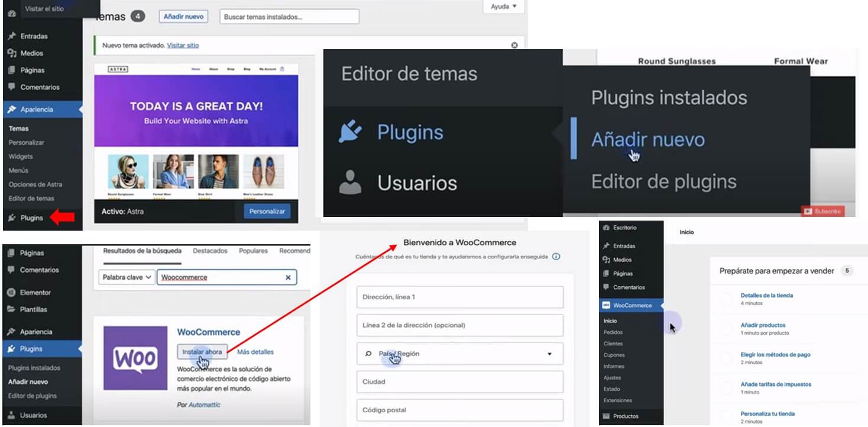The height and width of the screenshot is (427, 868).
Task: Open Medios from the admin sidebar
Action: (x=10, y=53)
